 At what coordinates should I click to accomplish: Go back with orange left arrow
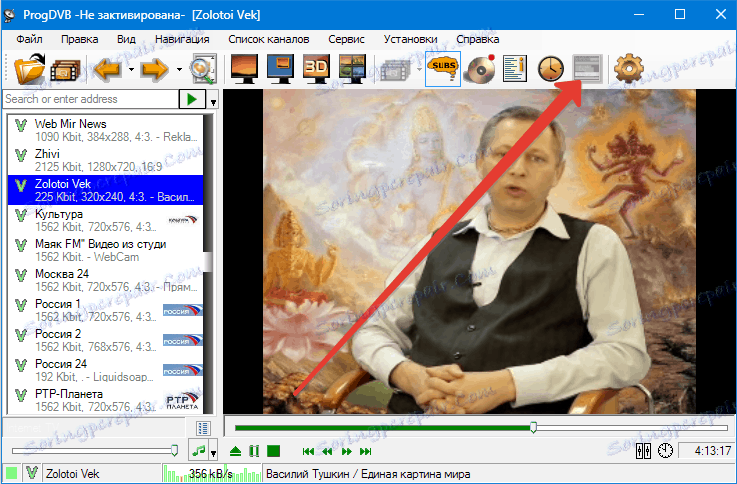point(108,70)
